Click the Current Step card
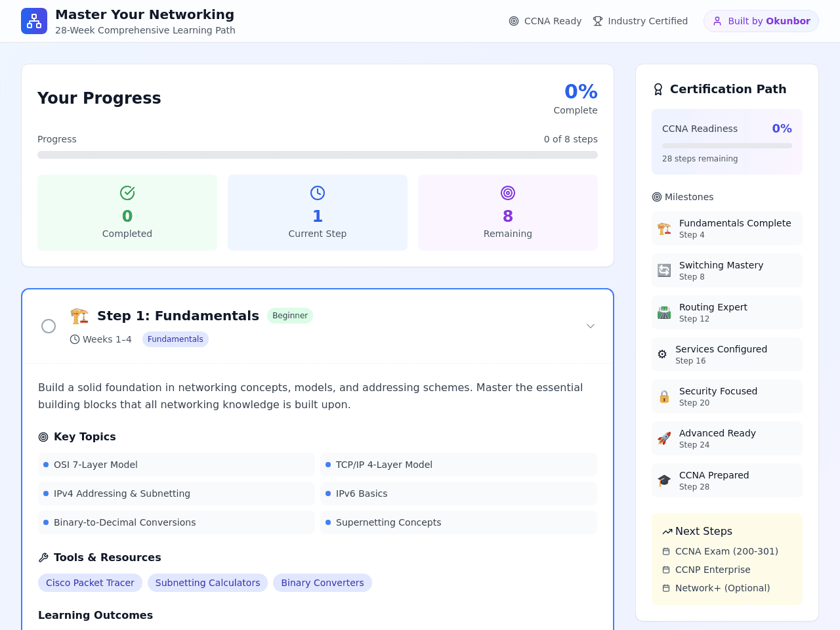Viewport: 840px width, 630px height. (318, 213)
